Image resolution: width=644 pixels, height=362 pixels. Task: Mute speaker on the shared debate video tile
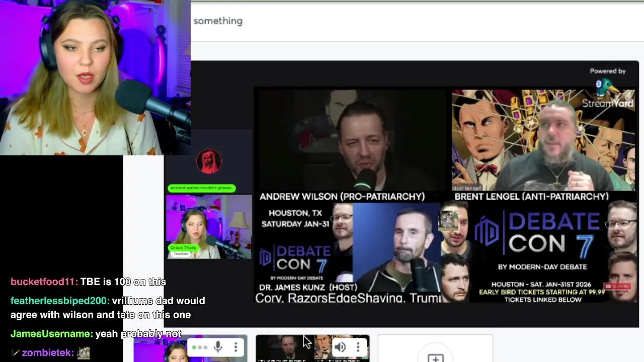(340, 347)
